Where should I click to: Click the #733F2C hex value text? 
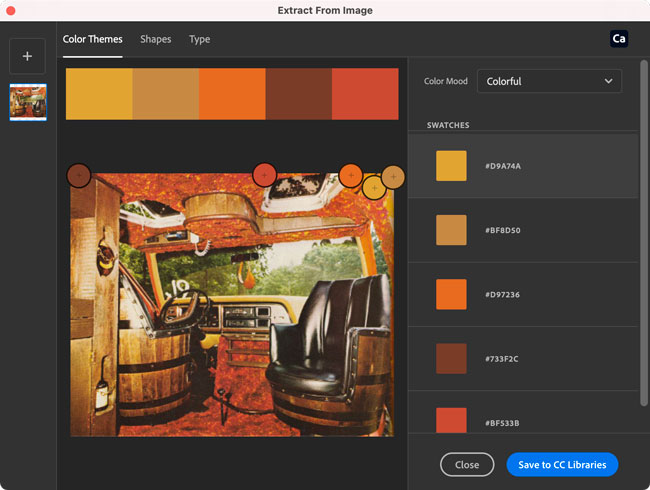502,359
